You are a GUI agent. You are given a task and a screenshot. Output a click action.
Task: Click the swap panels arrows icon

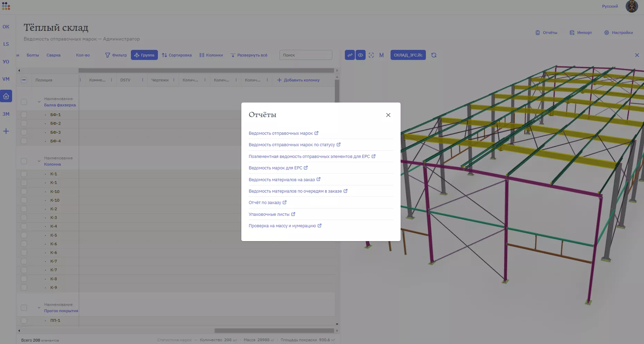[x=350, y=55]
